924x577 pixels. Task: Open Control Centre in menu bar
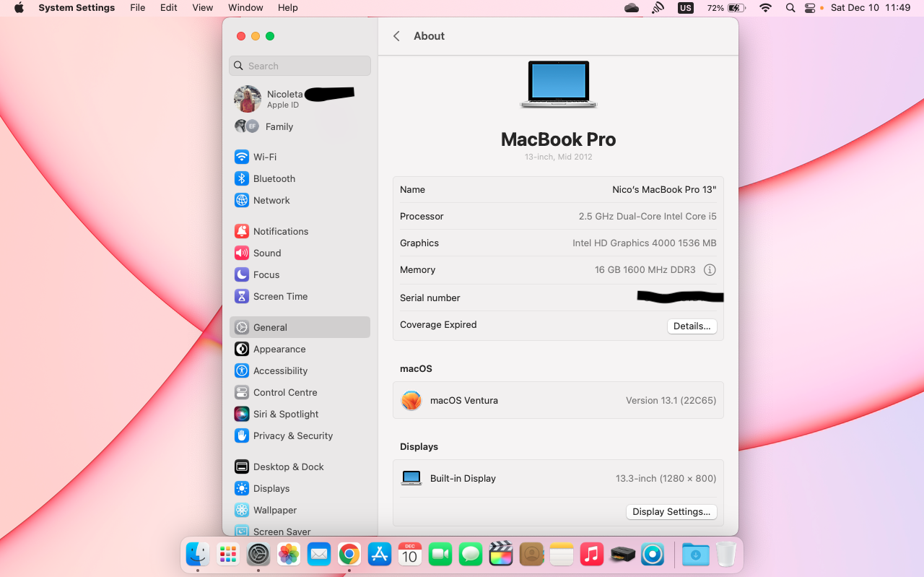[x=810, y=8]
